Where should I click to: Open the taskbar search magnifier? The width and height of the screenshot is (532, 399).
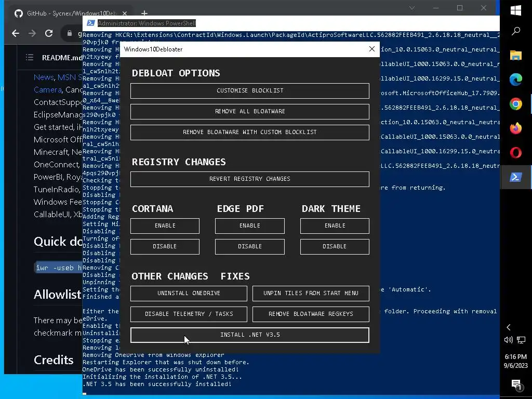tap(516, 31)
